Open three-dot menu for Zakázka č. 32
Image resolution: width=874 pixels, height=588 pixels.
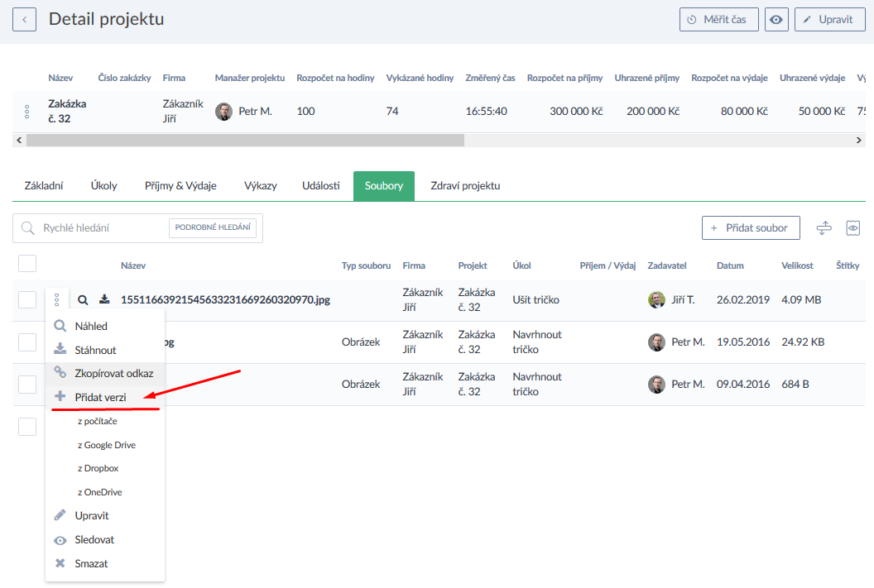(27, 111)
